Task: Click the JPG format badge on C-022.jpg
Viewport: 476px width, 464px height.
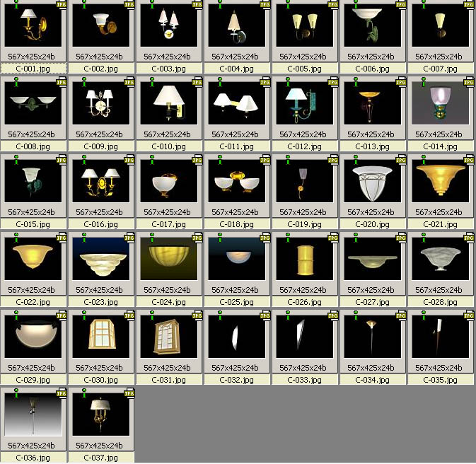Action: tap(62, 238)
